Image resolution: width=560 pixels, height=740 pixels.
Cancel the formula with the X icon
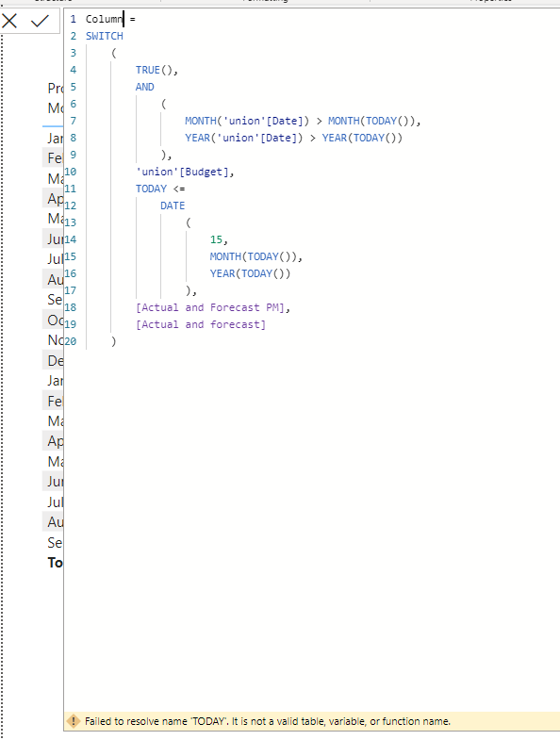[x=9, y=21]
